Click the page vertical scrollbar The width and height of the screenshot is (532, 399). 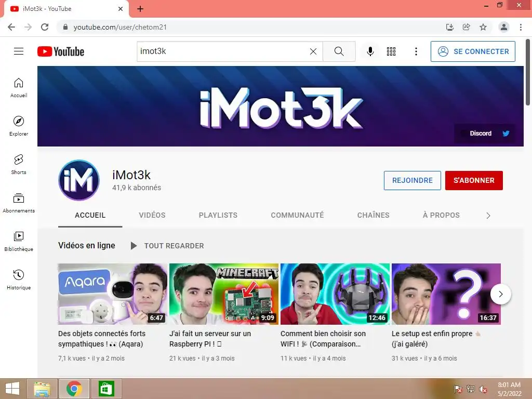click(x=528, y=72)
